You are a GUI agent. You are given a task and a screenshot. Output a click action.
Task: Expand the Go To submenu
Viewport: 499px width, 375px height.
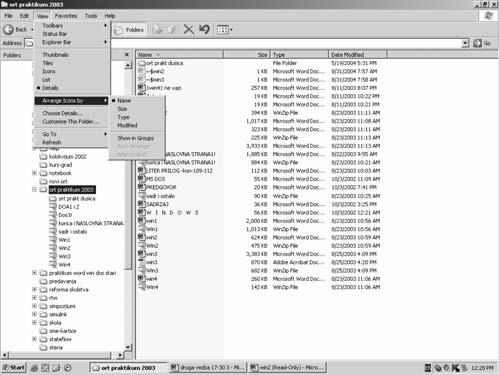click(72, 134)
